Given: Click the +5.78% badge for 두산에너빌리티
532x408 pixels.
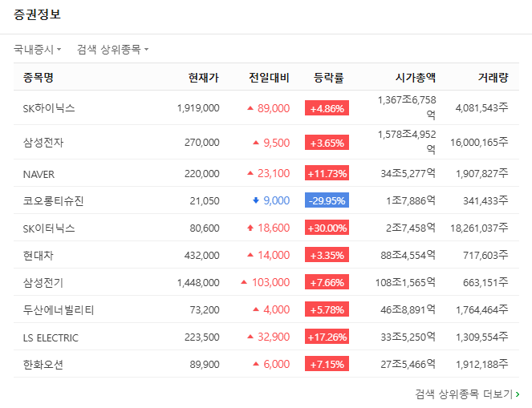Looking at the screenshot, I should pos(327,309).
